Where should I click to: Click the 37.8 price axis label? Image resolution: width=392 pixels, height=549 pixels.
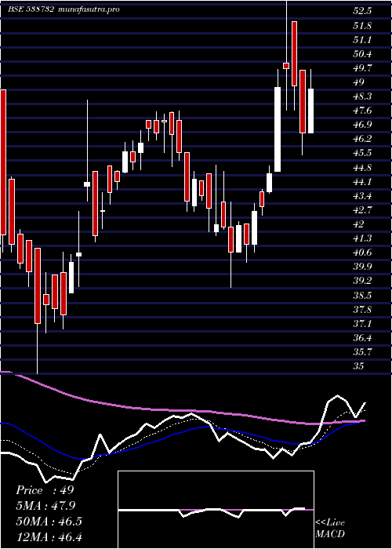[362, 310]
